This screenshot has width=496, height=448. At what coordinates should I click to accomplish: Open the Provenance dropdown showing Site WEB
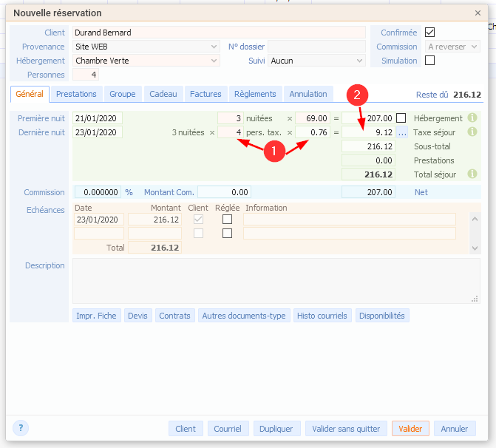[x=146, y=47]
